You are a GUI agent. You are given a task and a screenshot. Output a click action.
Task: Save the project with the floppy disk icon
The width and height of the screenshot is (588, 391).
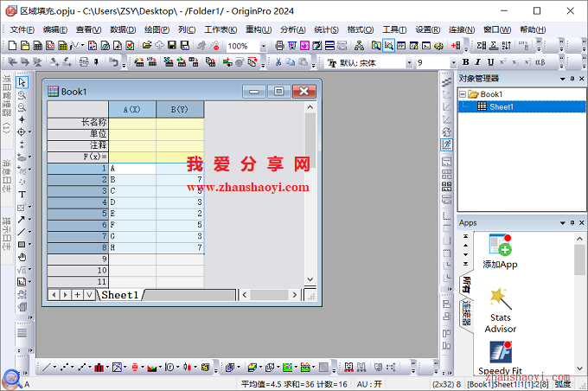click(x=172, y=45)
